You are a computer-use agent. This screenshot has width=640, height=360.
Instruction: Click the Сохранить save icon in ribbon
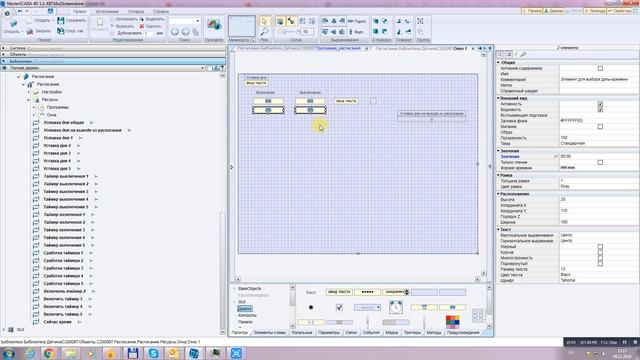[x=61, y=20]
